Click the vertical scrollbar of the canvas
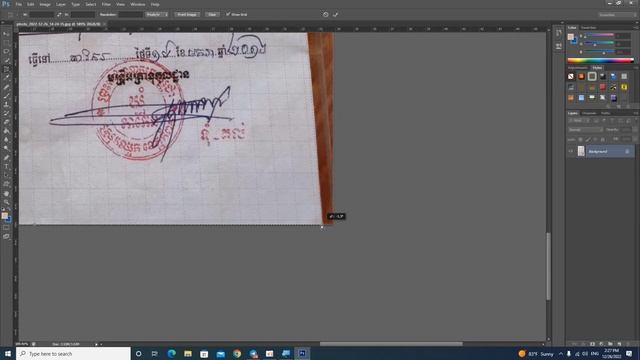Screen dimensions: 640x360 pos(548,267)
